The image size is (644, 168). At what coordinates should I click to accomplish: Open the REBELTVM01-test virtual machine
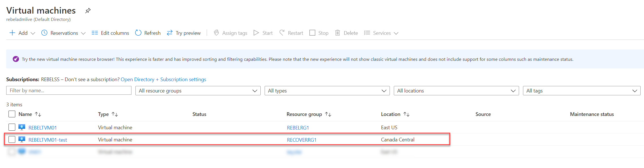pos(48,140)
